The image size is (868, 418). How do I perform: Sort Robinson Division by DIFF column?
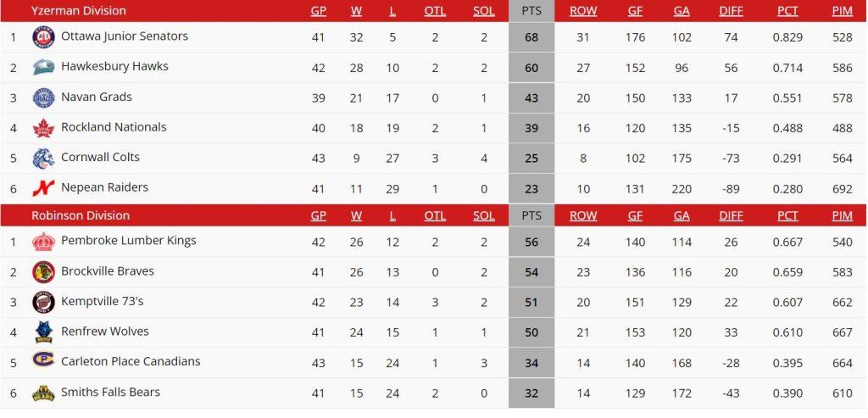coord(731,215)
